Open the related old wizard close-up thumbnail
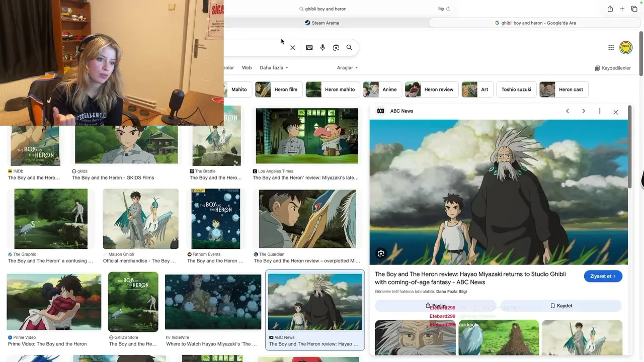This screenshot has width=644, height=362. (x=415, y=337)
